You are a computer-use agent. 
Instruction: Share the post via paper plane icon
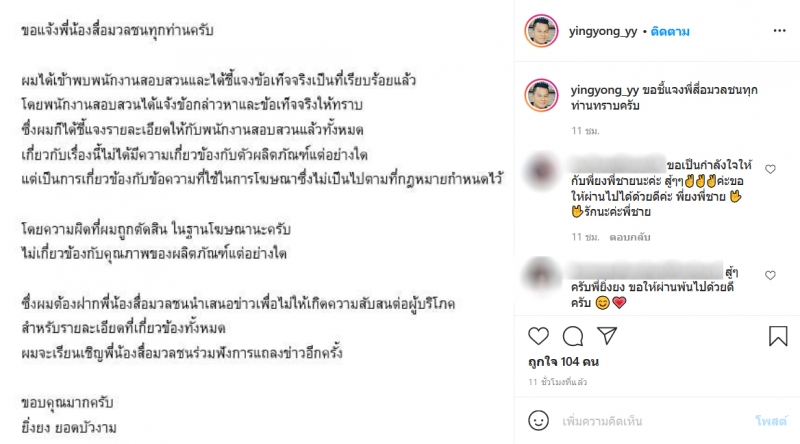607,335
